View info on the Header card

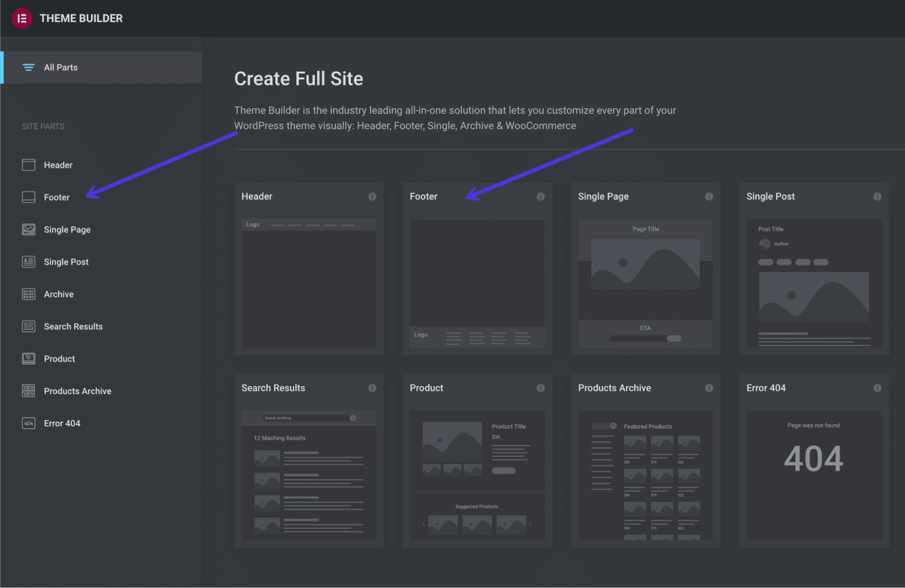pos(372,196)
